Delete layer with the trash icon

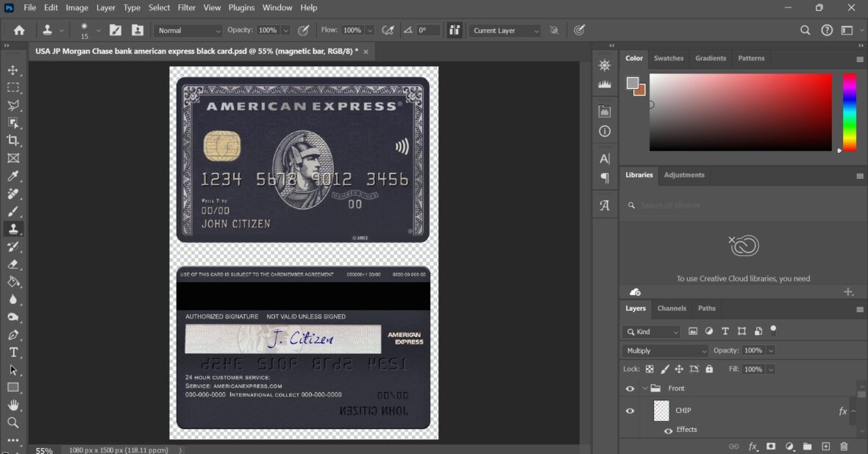point(844,446)
